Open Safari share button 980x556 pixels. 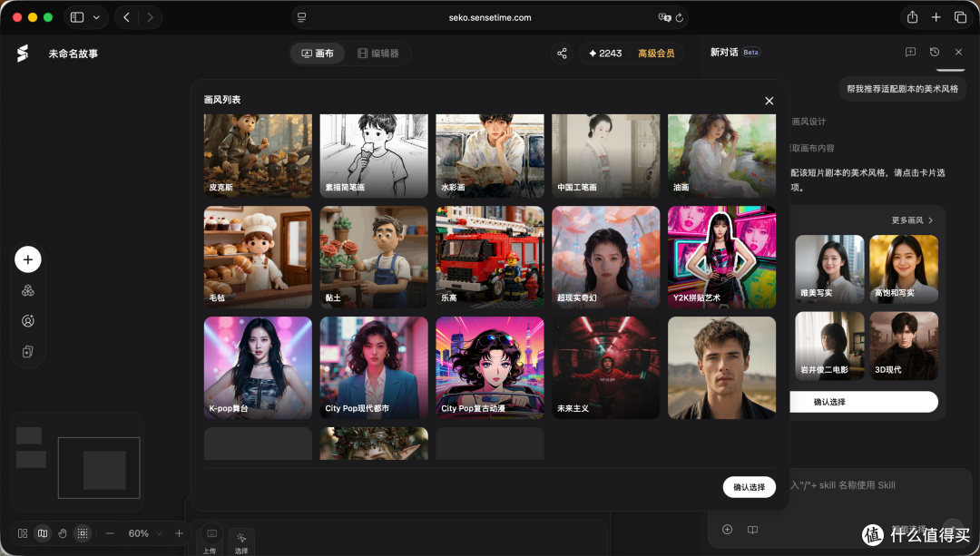913,17
